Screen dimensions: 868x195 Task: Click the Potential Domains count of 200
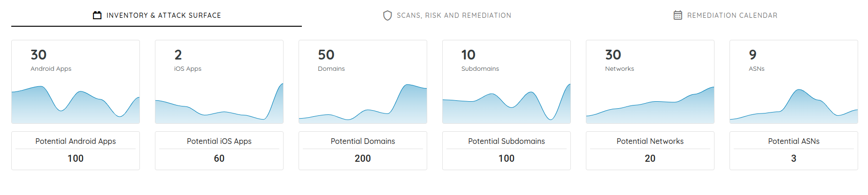363,158
